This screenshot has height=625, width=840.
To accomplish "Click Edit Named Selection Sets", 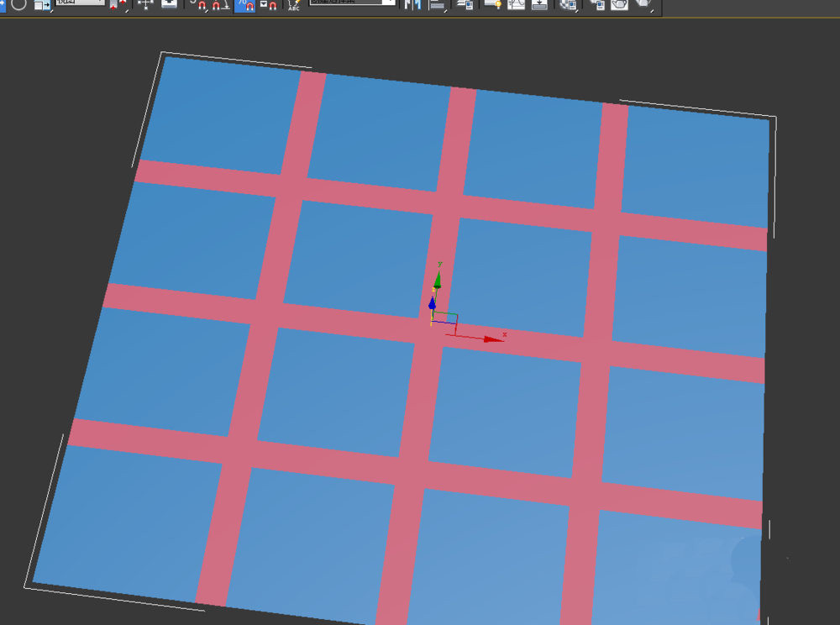I will 295,7.
